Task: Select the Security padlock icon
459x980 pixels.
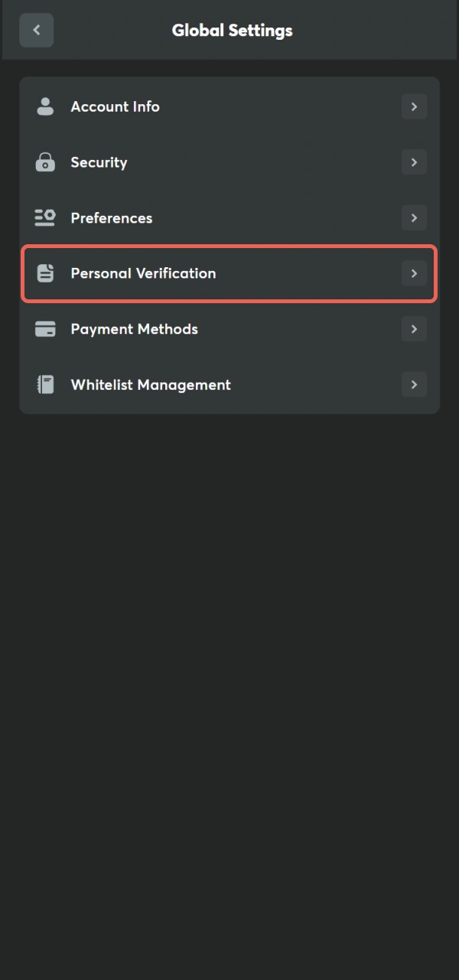Action: pos(44,162)
